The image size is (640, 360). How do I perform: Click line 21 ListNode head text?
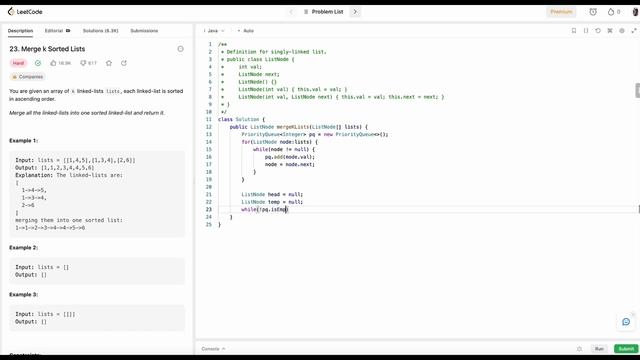coord(272,195)
